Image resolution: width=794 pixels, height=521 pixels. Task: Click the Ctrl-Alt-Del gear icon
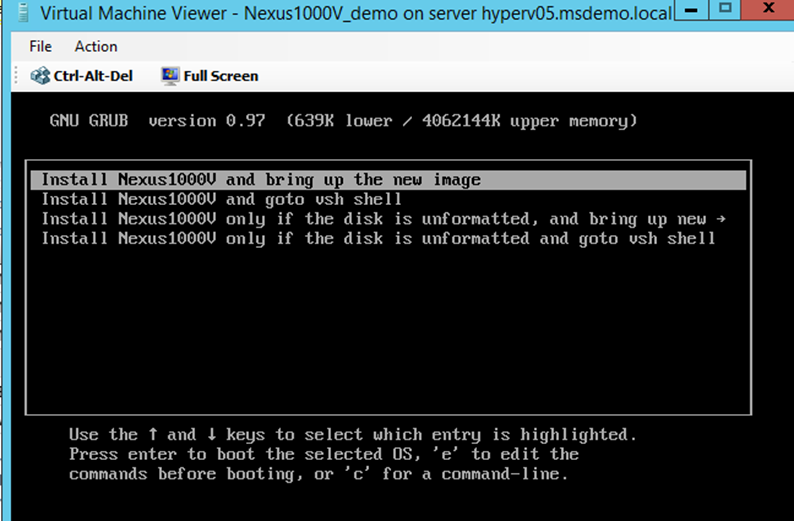coord(41,76)
